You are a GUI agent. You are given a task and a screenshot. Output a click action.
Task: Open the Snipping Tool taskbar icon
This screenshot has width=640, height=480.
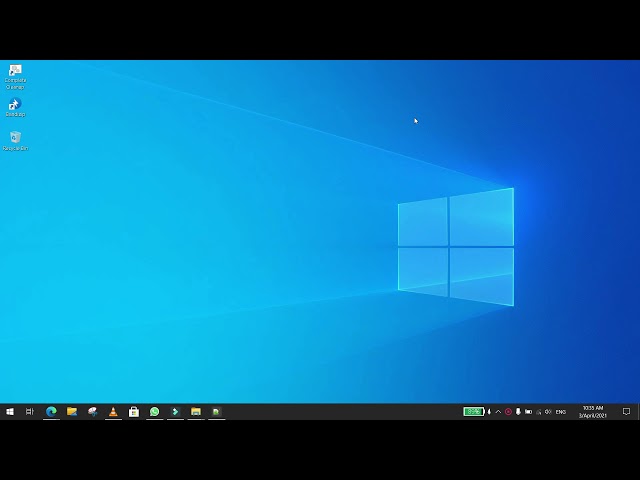point(93,411)
